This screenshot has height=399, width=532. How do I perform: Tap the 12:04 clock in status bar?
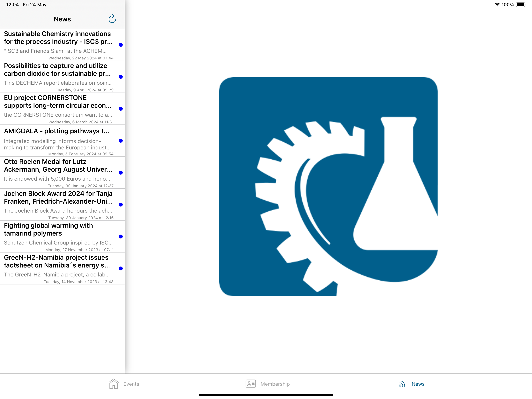12,4
